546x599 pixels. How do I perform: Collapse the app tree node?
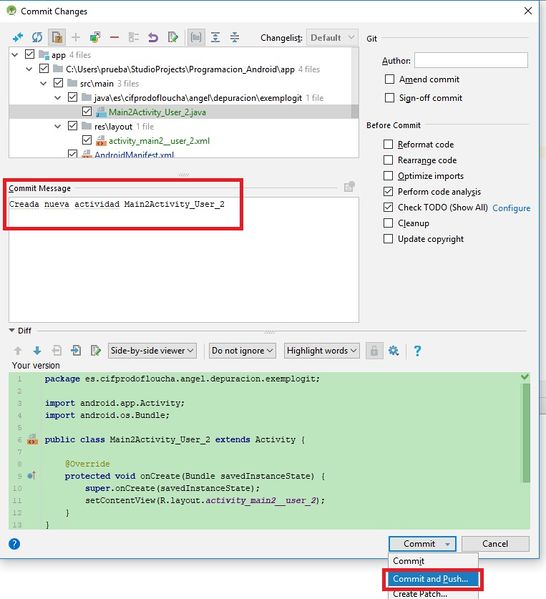[x=15, y=55]
